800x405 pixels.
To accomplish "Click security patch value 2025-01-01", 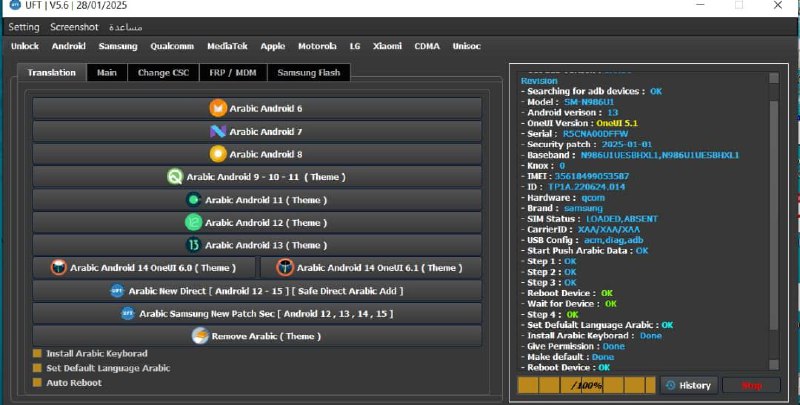I will (627, 144).
